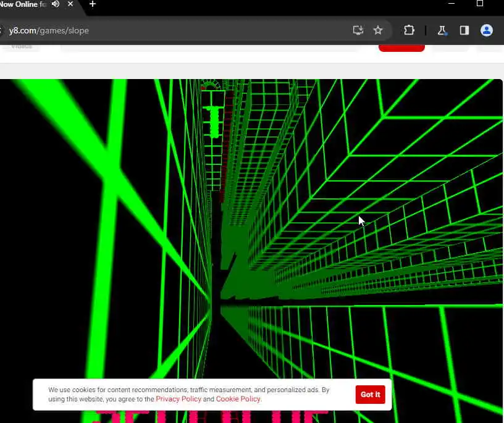
Task: Click the red button in the site header
Action: (401, 48)
